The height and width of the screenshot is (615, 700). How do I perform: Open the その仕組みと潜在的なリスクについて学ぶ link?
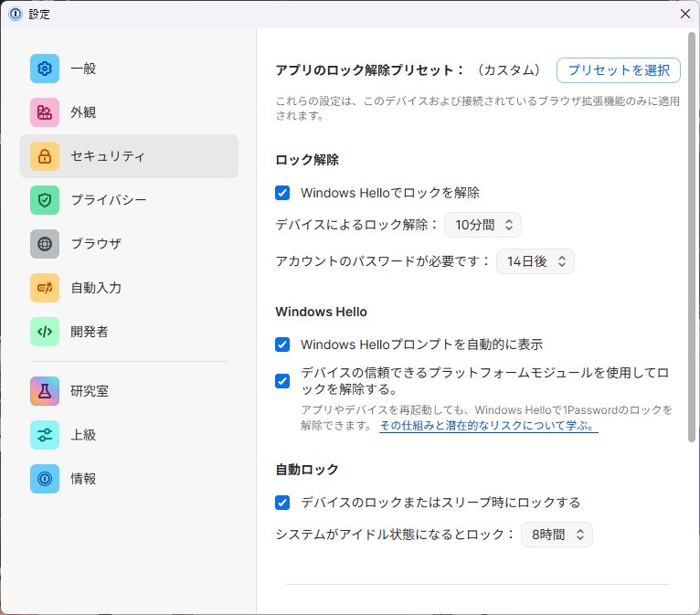tap(489, 426)
